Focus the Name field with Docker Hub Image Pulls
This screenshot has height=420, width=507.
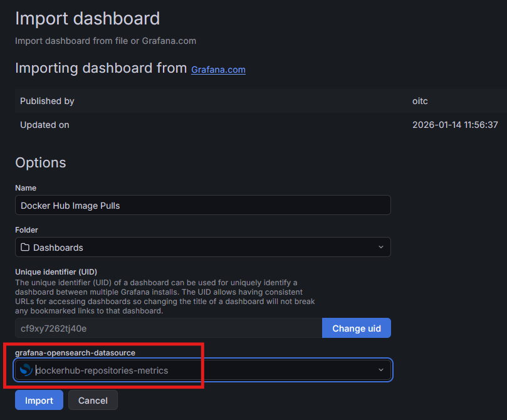[x=202, y=206]
